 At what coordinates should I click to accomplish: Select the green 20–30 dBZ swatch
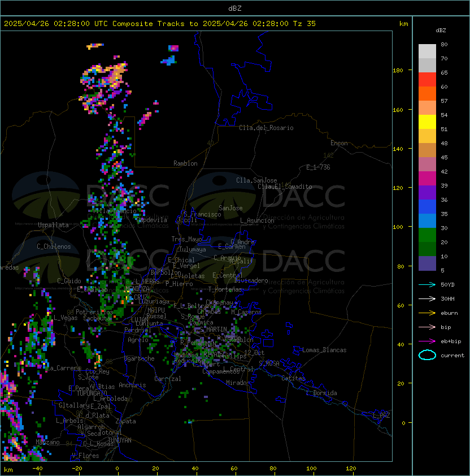427,235
